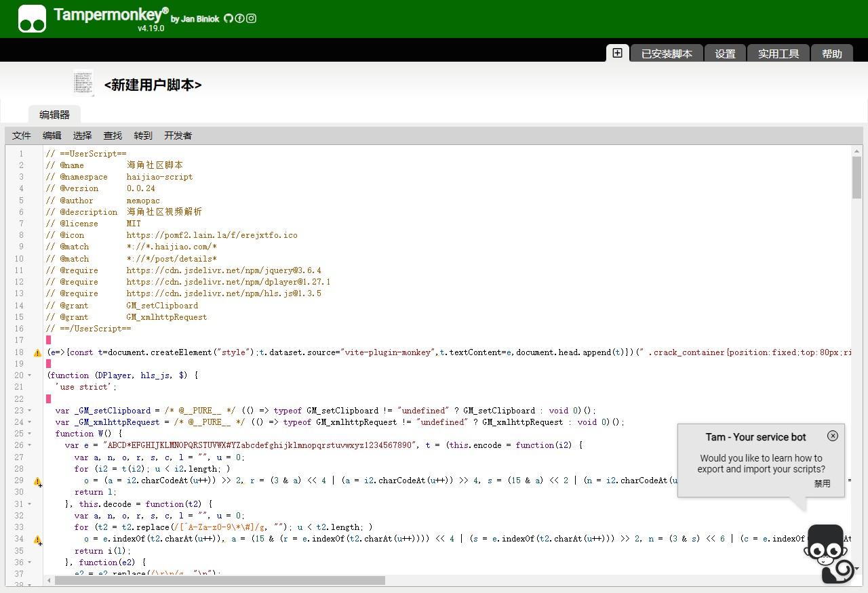Click the 'use strict' line
Screen dimensions: 868x593
86,387
